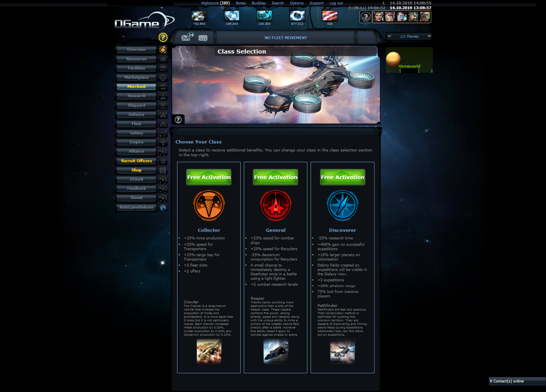Screen dimensions: 546x392
Task: Click the icon beside Fleet menu item
Action: [x=163, y=124]
